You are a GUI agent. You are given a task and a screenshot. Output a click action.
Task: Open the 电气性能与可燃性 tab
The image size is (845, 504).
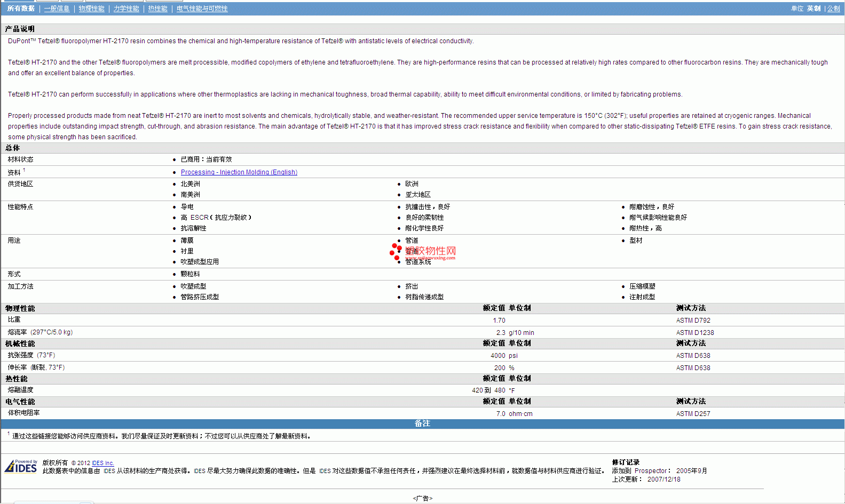[202, 9]
